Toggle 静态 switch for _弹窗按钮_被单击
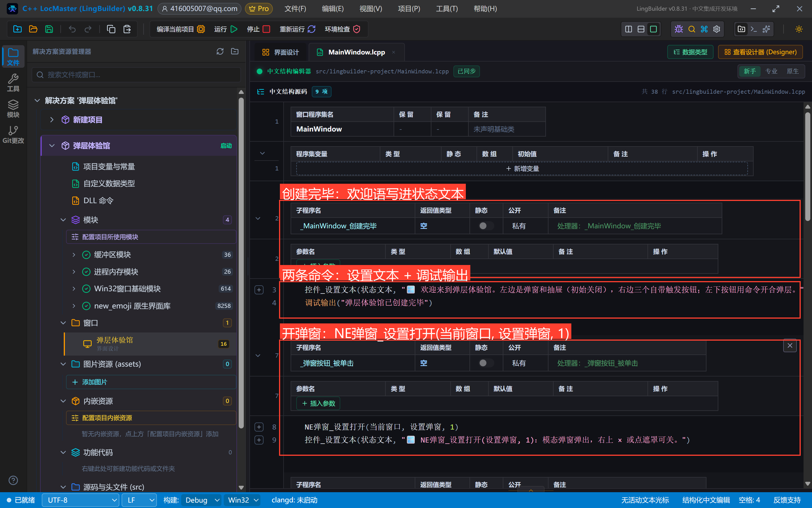The height and width of the screenshot is (508, 812). pos(486,363)
